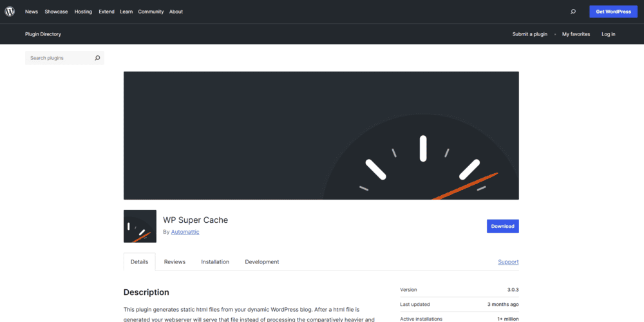
Task: Switch to the Installation tab
Action: [x=215, y=262]
